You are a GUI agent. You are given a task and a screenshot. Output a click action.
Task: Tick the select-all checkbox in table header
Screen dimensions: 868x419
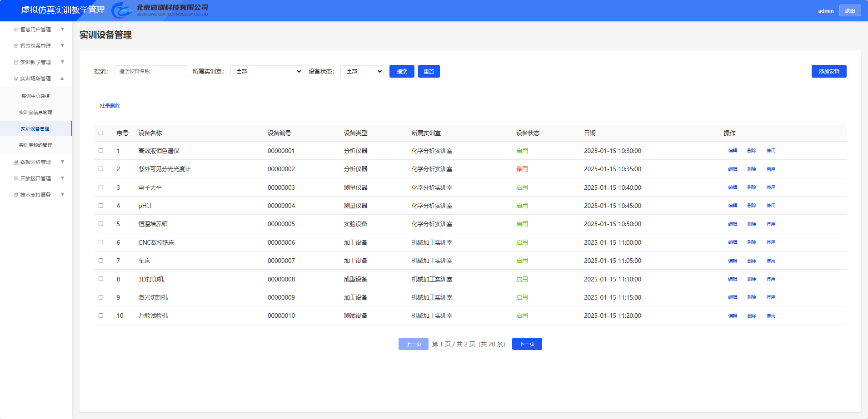(x=101, y=133)
